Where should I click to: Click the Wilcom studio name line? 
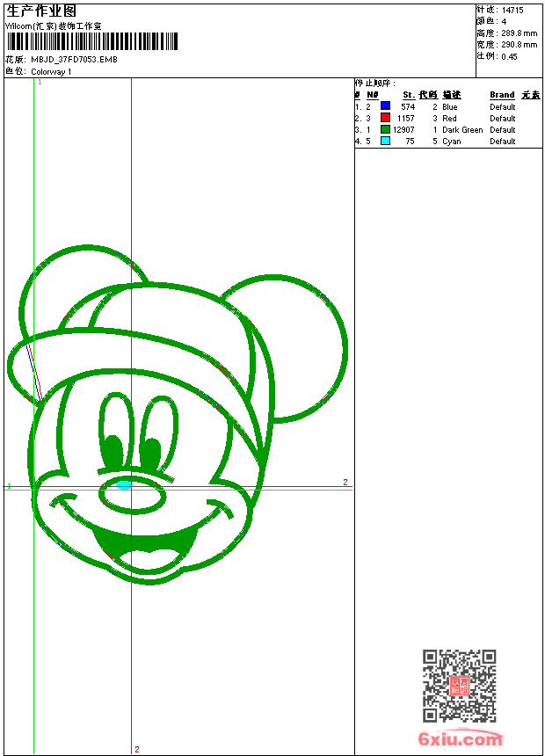53,26
